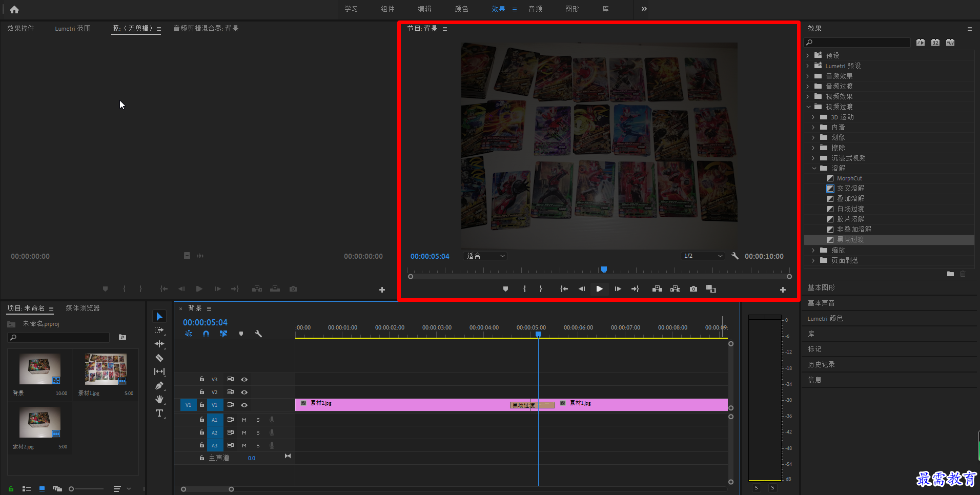Switch to 音频 workspace
Image resolution: width=980 pixels, height=495 pixels.
535,9
